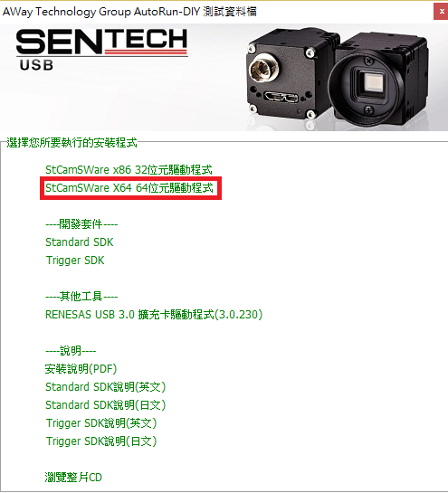
Task: Click the ----開發套件---- section header
Action: point(81,224)
